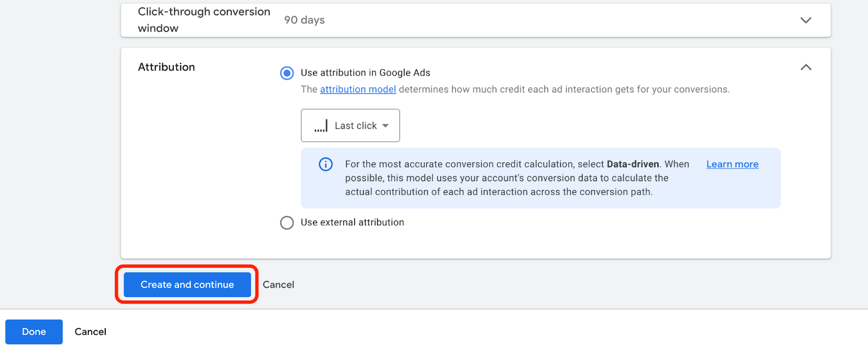
Task: Click the Done button
Action: coord(34,332)
